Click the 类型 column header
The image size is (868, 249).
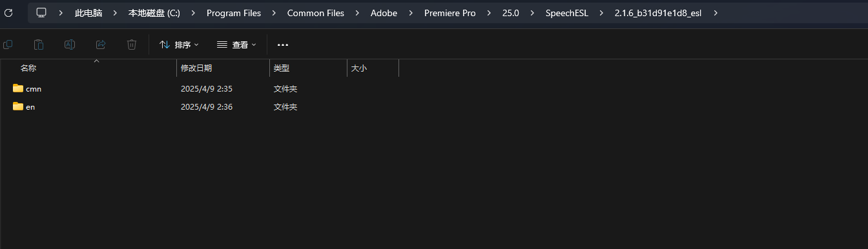click(x=282, y=68)
